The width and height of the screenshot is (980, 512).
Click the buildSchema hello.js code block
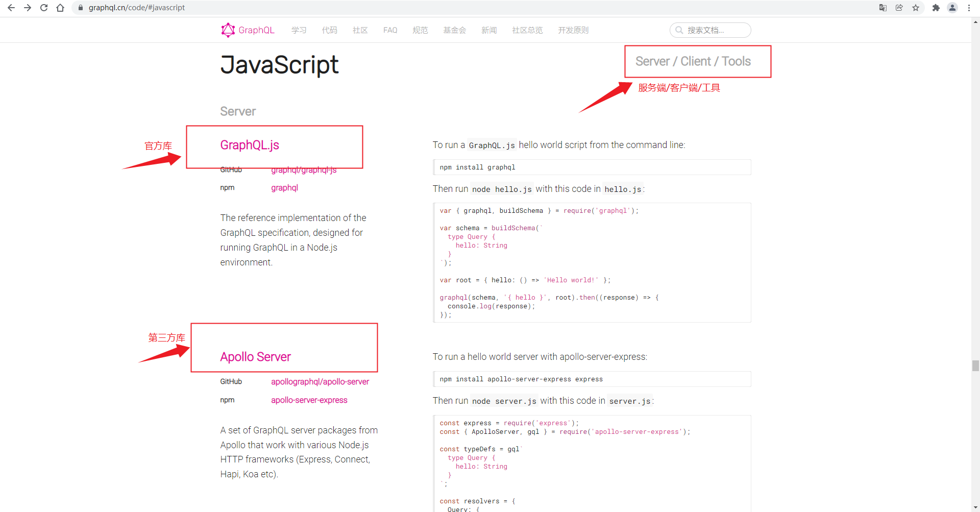click(x=592, y=262)
